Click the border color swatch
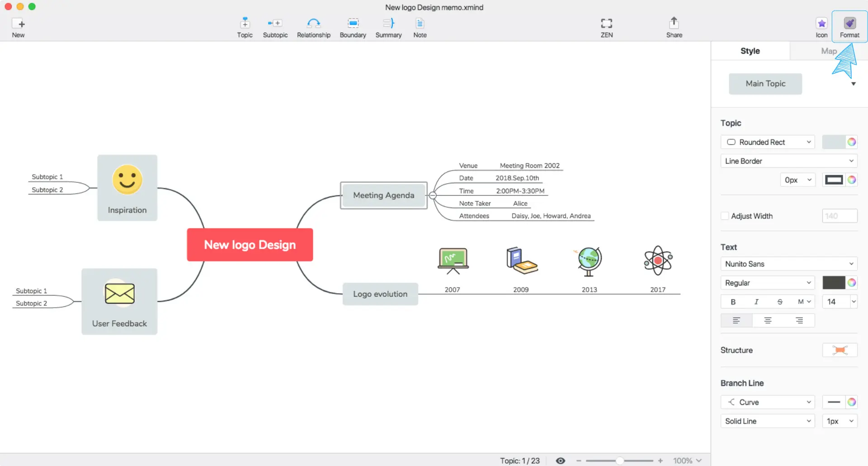 [x=834, y=180]
